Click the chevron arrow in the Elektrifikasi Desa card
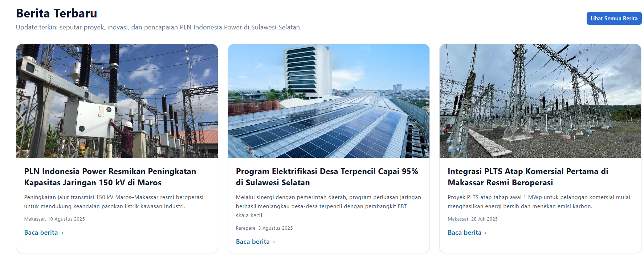 (x=274, y=242)
